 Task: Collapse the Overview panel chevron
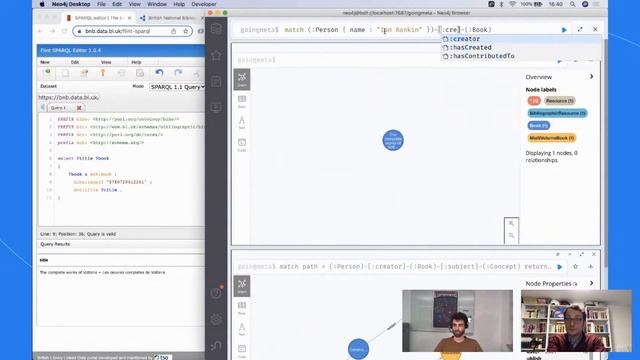591,77
